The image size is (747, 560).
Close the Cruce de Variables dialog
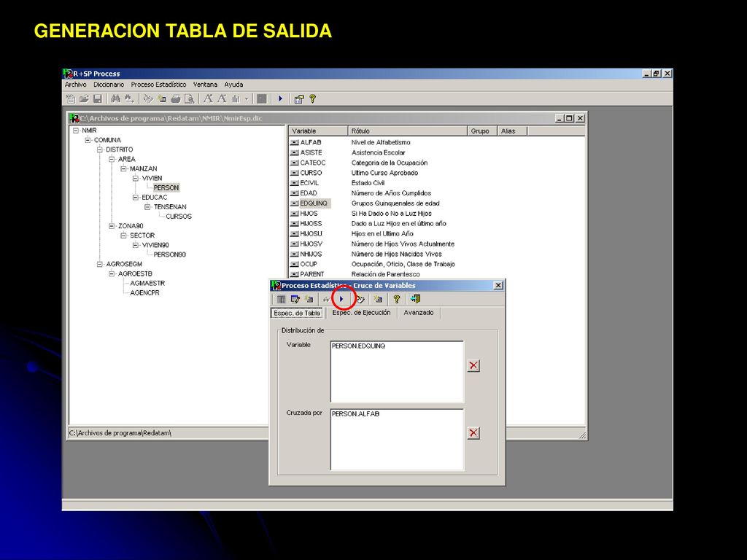point(498,285)
